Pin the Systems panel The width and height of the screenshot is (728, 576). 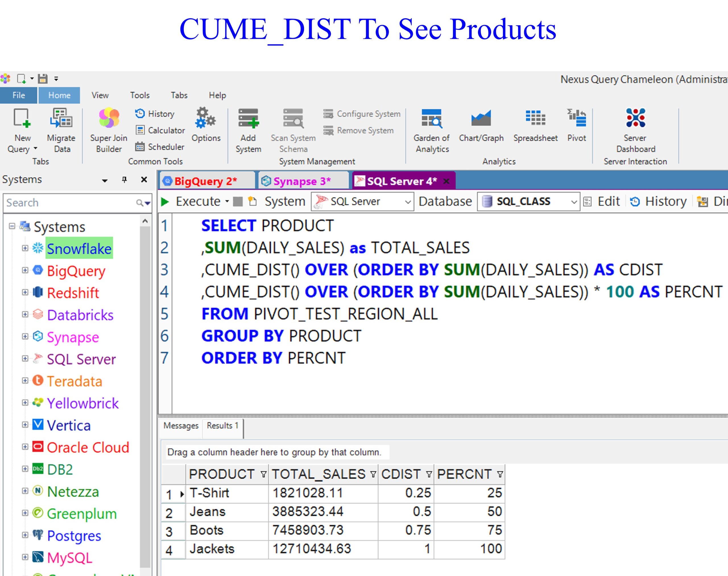[x=125, y=180]
